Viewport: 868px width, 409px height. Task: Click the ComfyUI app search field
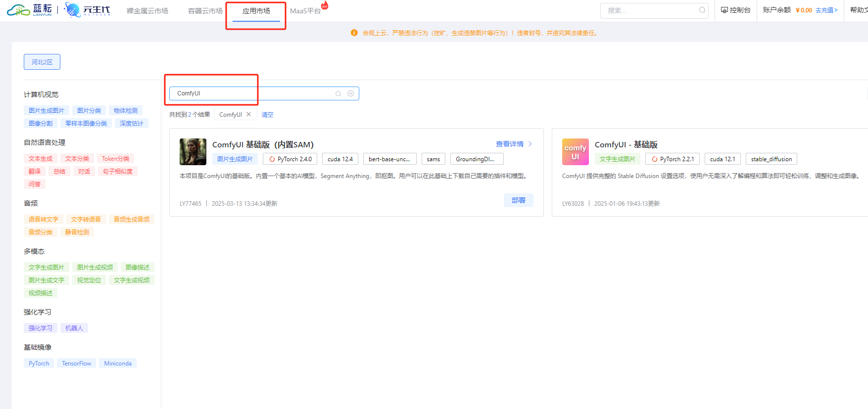[264, 93]
